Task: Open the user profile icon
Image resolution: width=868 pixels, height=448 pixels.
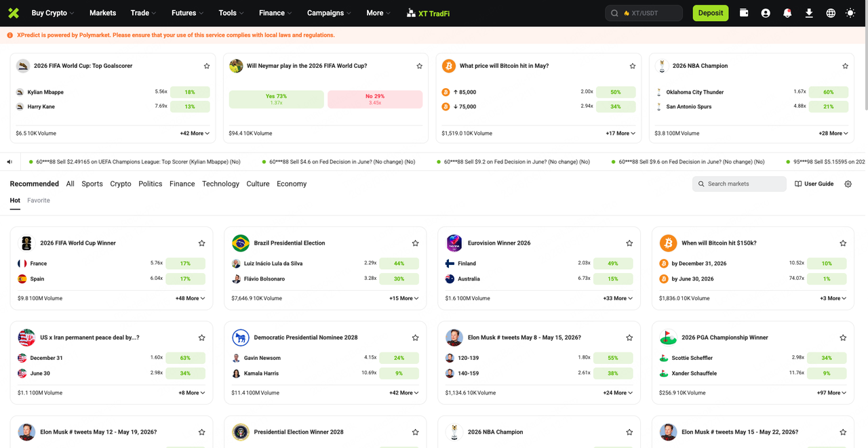Action: [766, 13]
